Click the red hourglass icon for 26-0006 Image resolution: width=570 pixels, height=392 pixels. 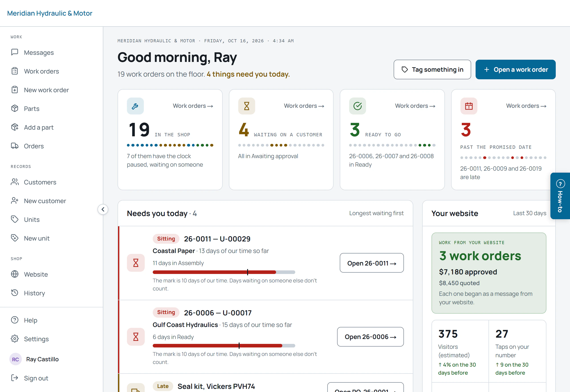[x=136, y=337]
